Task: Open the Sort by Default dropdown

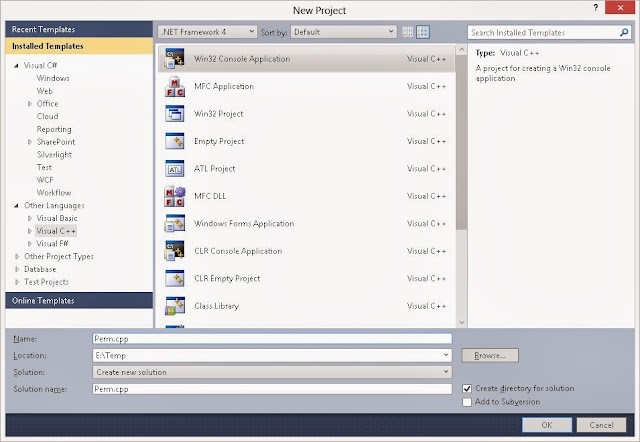Action: click(344, 32)
